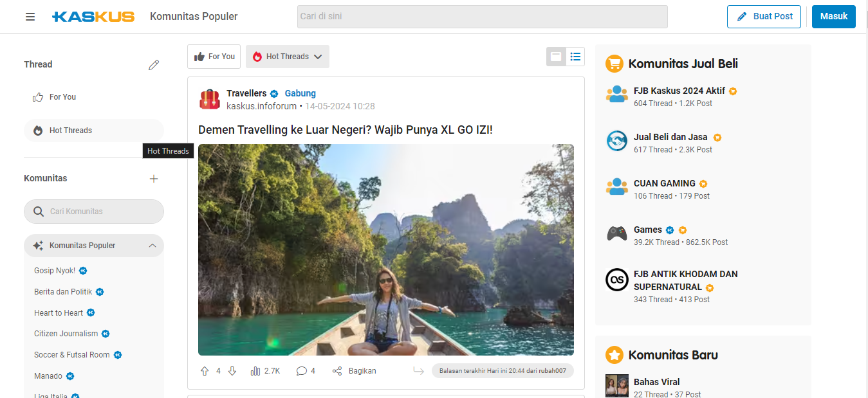This screenshot has height=398, width=868.
Task: Click the plus icon next to Komunitas
Action: [x=153, y=179]
